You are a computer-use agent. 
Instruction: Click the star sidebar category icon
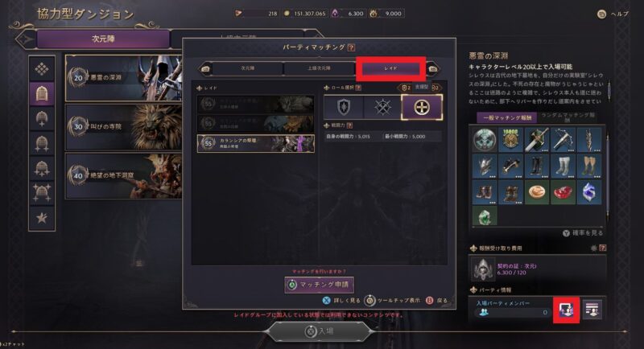click(42, 218)
